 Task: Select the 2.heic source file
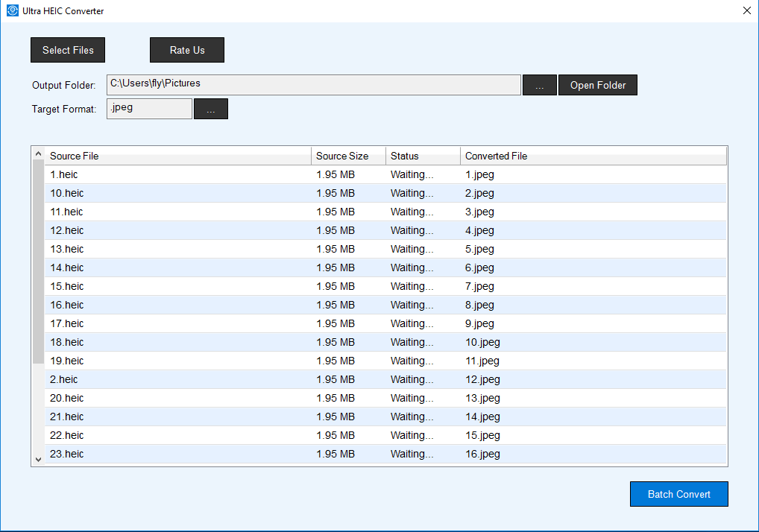tap(64, 379)
